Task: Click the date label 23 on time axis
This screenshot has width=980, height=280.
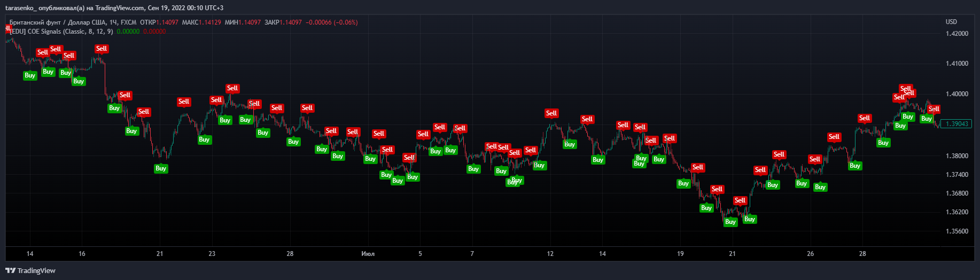Action: [x=212, y=254]
